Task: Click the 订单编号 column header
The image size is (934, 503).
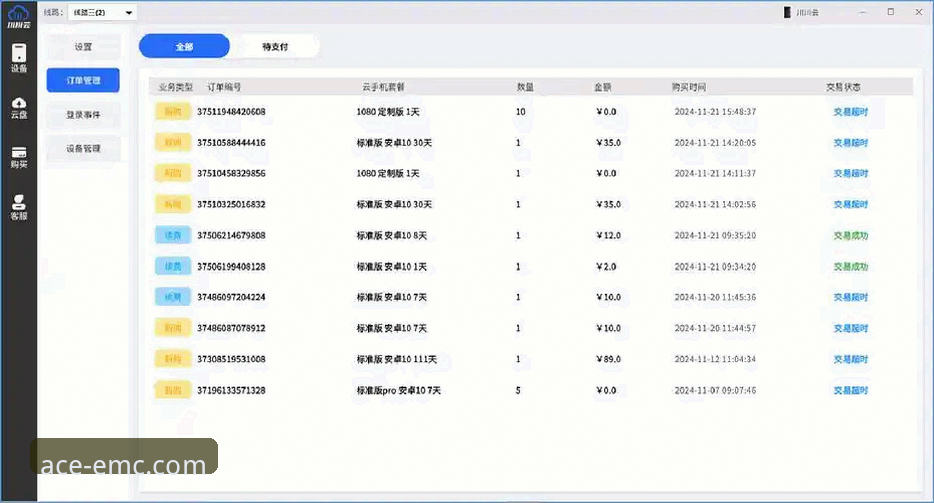Action: (224, 87)
